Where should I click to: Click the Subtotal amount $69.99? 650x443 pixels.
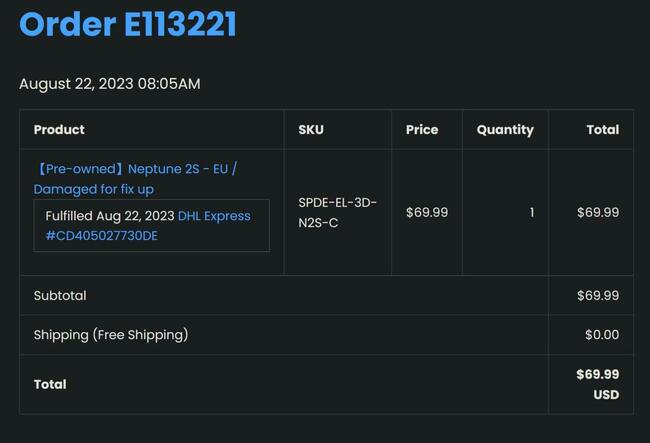pos(598,296)
